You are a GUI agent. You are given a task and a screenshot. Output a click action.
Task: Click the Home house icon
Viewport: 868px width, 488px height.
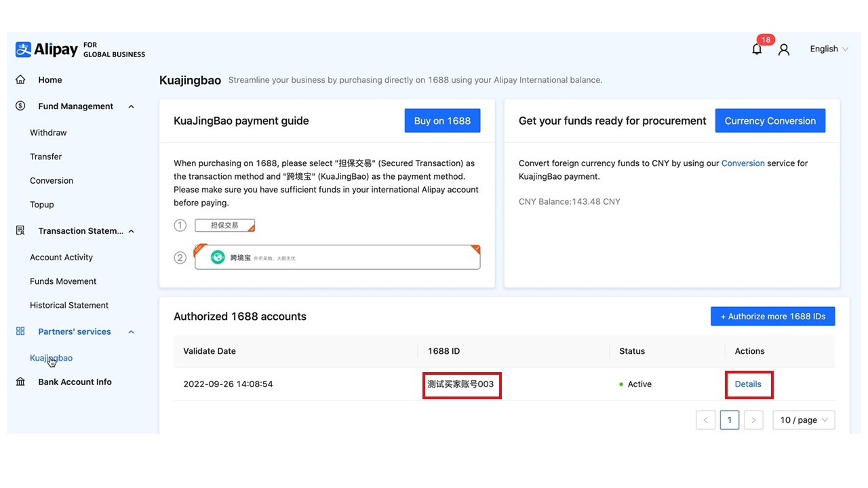pyautogui.click(x=20, y=80)
